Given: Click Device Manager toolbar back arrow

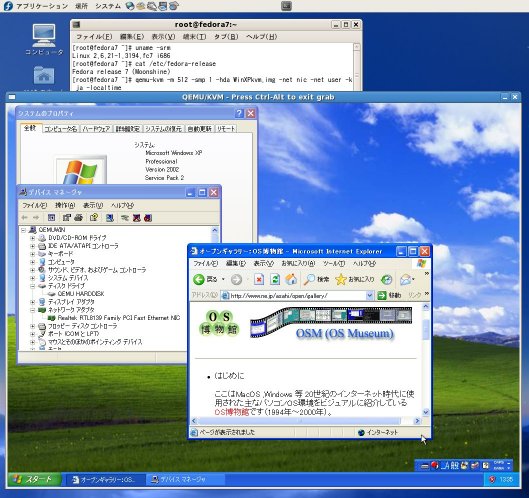Looking at the screenshot, I should pos(24,218).
